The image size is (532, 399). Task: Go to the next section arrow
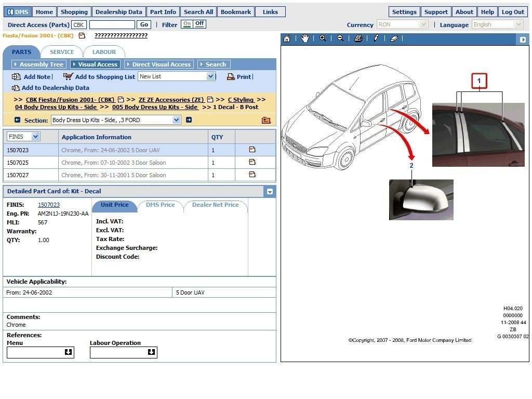189,120
